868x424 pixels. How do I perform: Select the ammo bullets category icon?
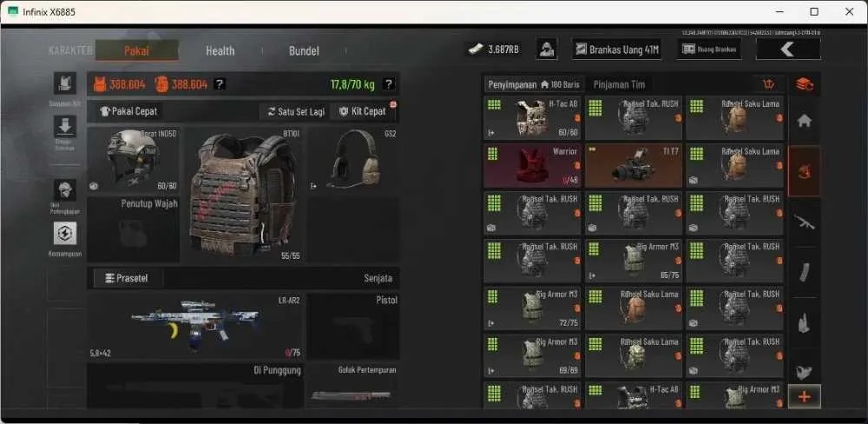(x=805, y=323)
